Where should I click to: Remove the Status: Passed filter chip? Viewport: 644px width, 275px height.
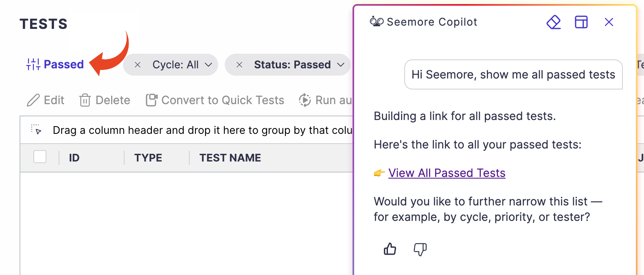(239, 65)
